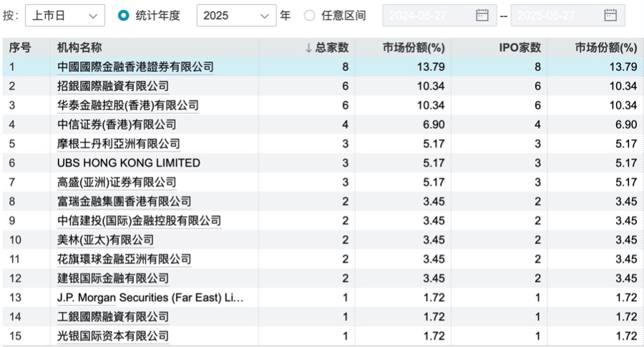Click the 机构名称 column header
Image resolution: width=644 pixels, height=347 pixels.
[79, 48]
